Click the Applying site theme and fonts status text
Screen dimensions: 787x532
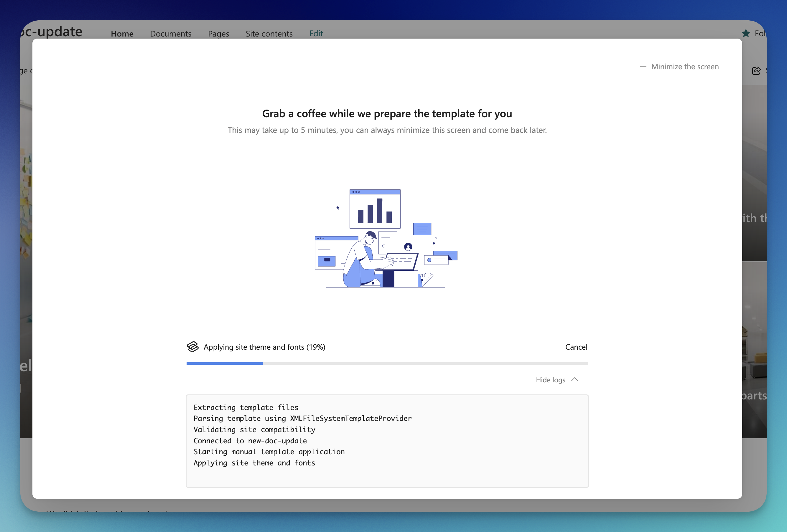(264, 347)
